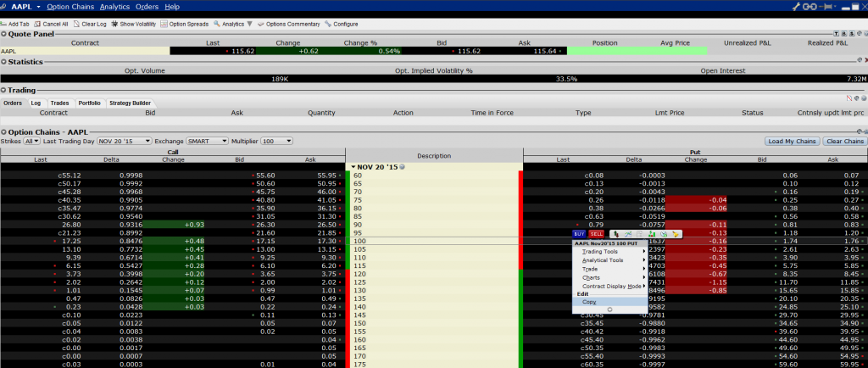This screenshot has height=368, width=868.
Task: Click the globe clock icon in popup toolbar
Action: (x=663, y=235)
